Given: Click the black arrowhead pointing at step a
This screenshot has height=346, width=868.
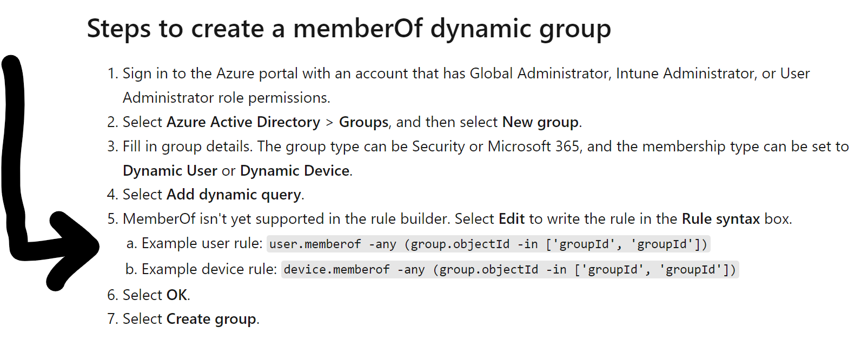Looking at the screenshot, I should (x=73, y=250).
